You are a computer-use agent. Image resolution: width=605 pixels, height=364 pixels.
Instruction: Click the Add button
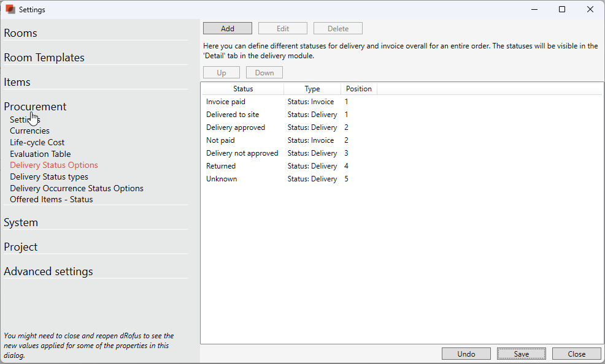[227, 29]
